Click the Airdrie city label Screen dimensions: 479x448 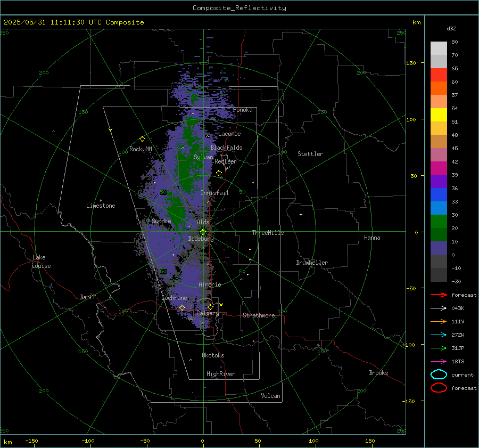(210, 284)
